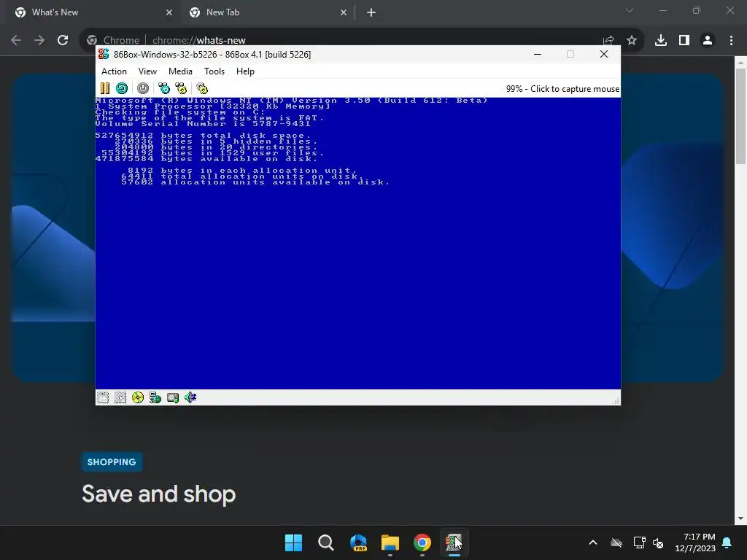Click the Chrome page vertical scrollbar thumb
Image resolution: width=747 pixels, height=560 pixels.
740,116
